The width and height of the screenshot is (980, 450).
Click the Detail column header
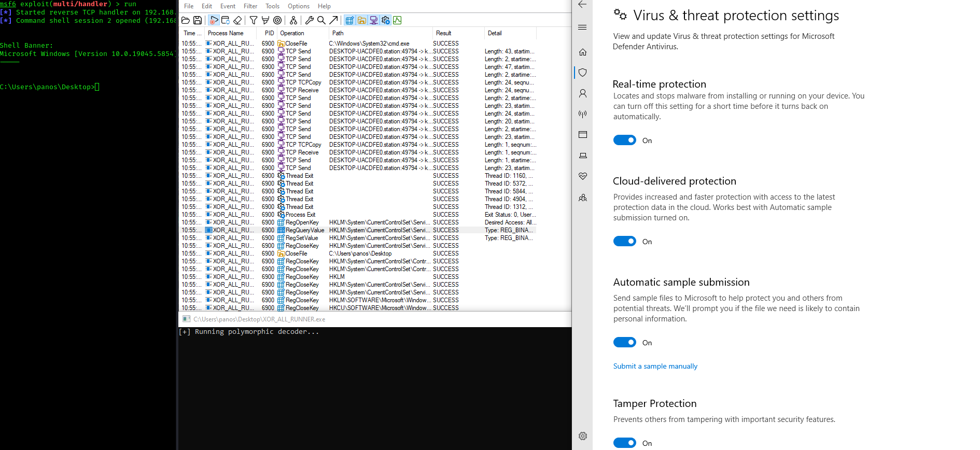(x=510, y=33)
